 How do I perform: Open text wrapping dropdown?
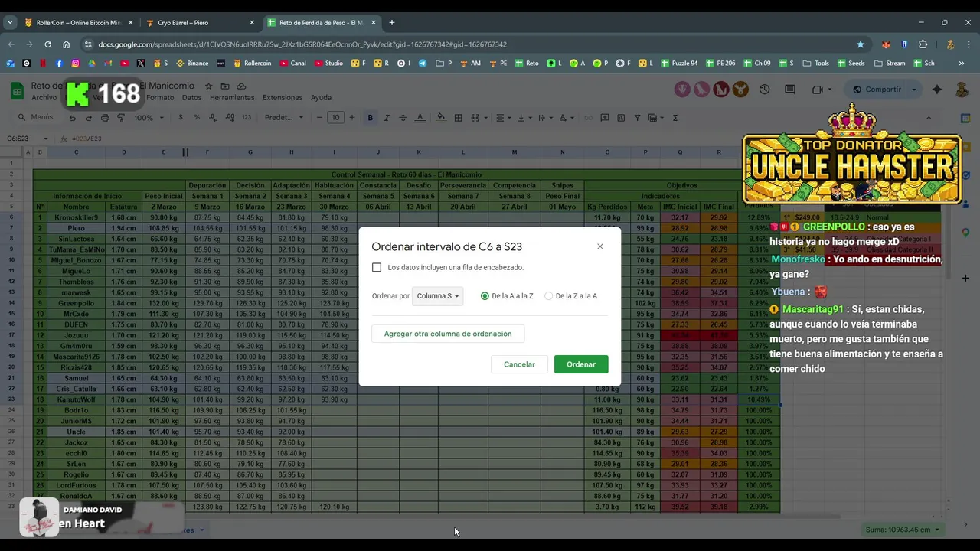[545, 118]
